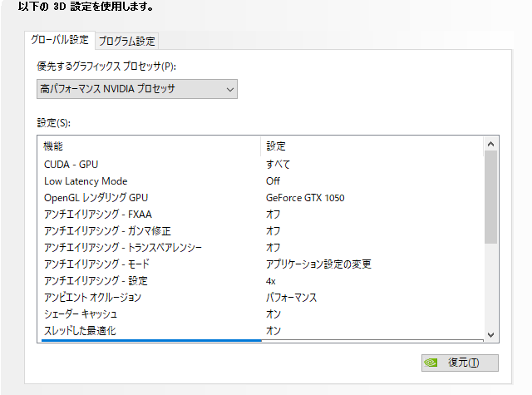Click the settings list vertical scrollbar thumb
Screen dimensions: 532x395
(x=490, y=197)
